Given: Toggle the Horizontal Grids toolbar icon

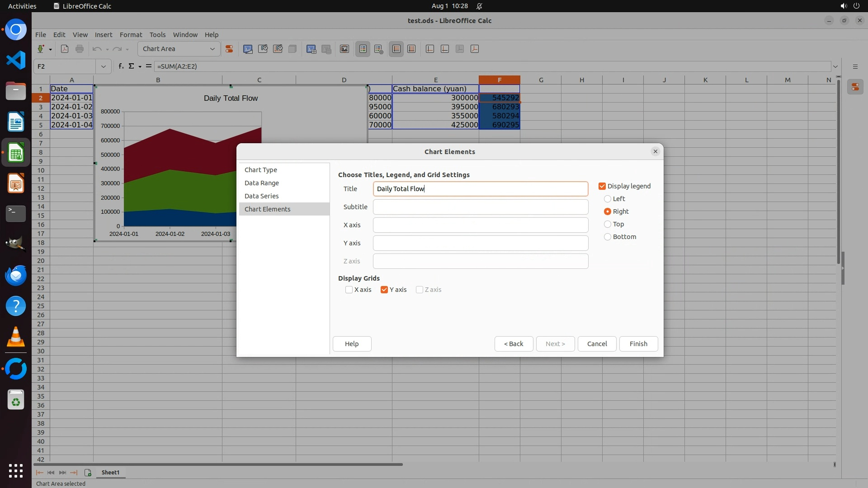Looking at the screenshot, I should pos(396,49).
